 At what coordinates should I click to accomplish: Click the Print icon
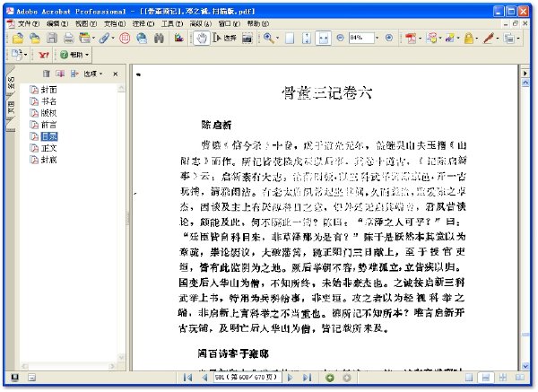[x=69, y=38]
